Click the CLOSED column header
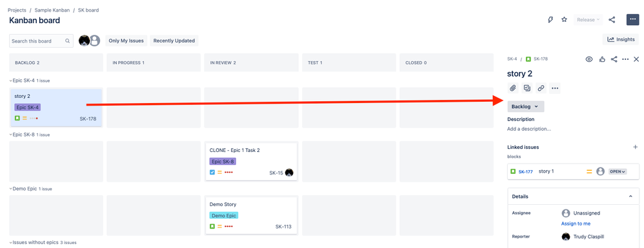Viewport: 644px width, 248px height. 447,62
